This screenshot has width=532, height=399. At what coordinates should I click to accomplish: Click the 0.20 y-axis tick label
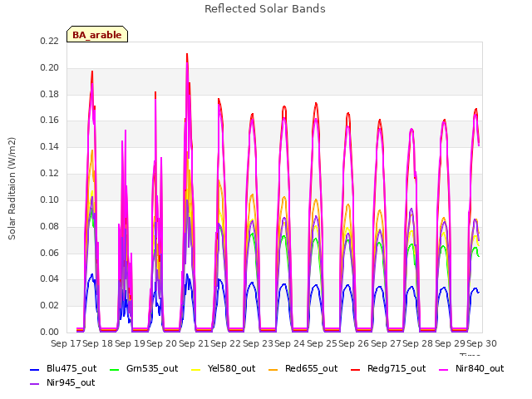(50, 67)
